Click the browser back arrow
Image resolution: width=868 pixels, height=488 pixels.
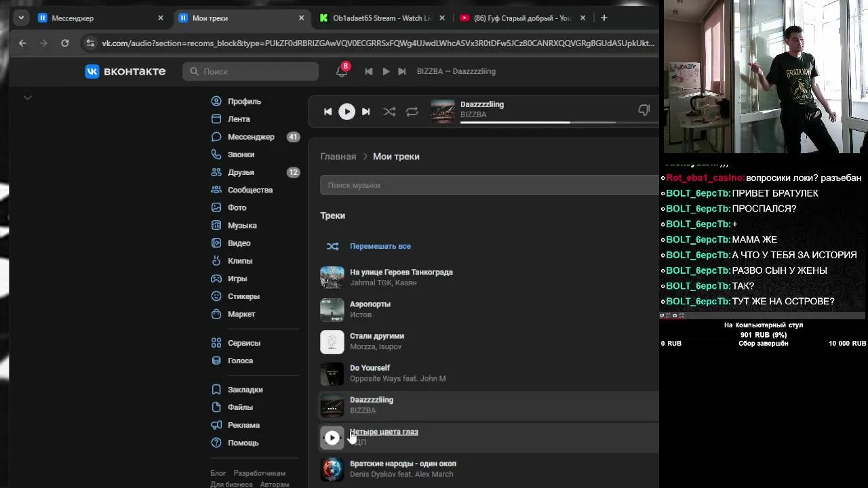pyautogui.click(x=22, y=43)
